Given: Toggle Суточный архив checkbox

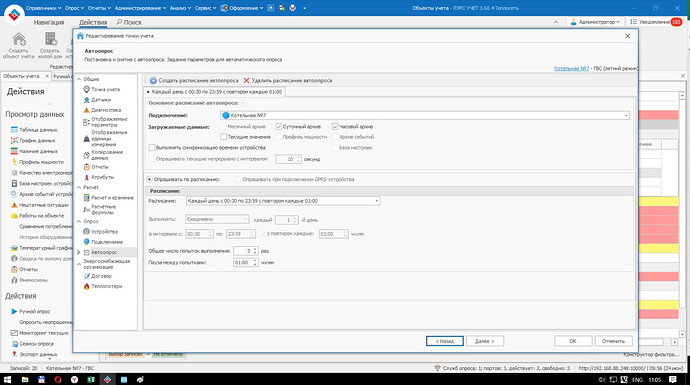Looking at the screenshot, I should [279, 126].
